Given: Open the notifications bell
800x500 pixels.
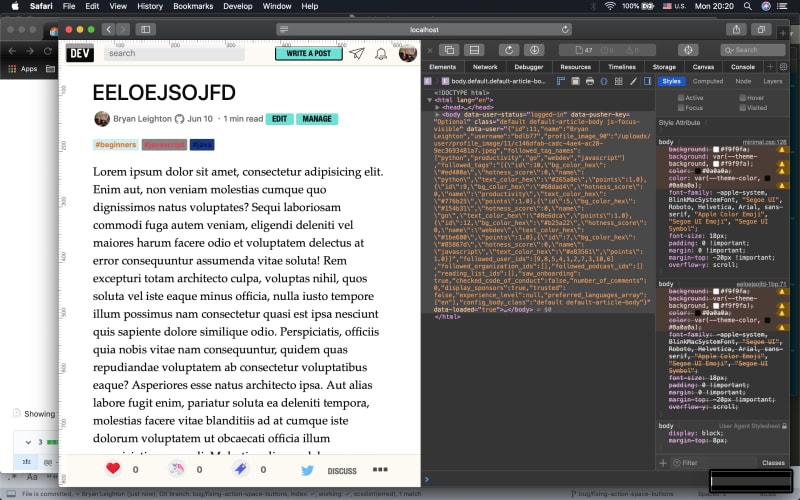Looking at the screenshot, I should (x=381, y=54).
